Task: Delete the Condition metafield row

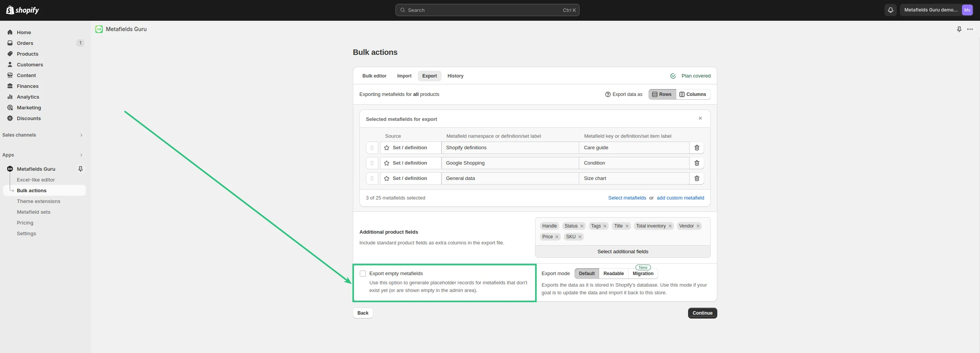Action: pyautogui.click(x=697, y=163)
